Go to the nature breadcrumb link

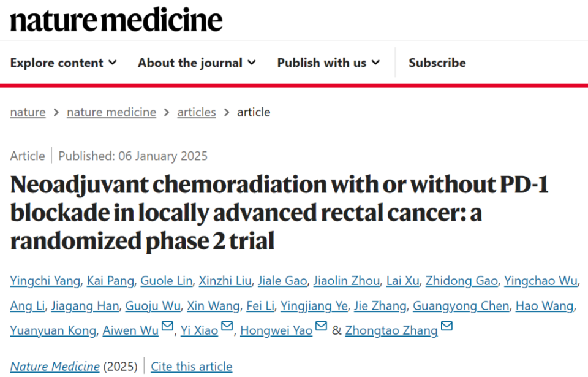tap(28, 112)
